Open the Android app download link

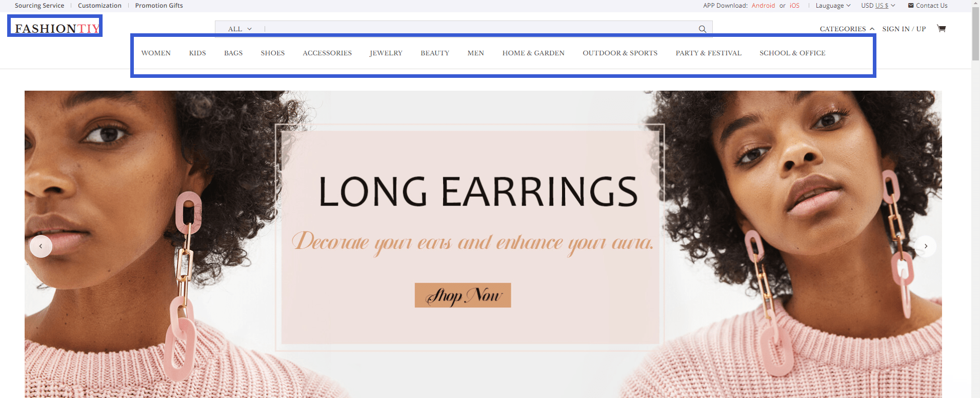point(763,6)
